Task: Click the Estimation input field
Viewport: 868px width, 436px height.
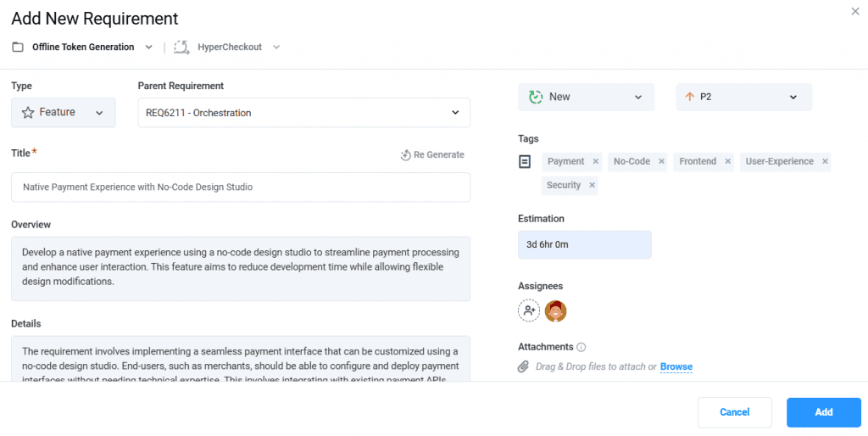Action: pos(584,245)
